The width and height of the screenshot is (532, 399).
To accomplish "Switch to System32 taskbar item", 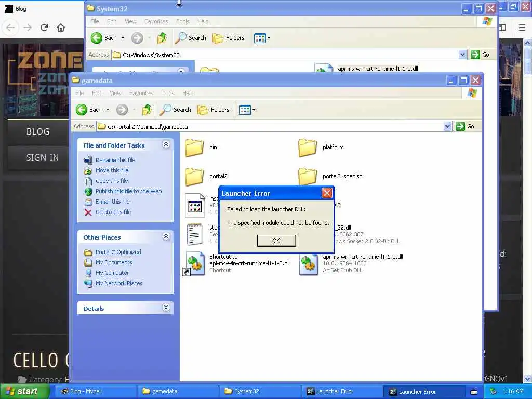I will click(260, 391).
